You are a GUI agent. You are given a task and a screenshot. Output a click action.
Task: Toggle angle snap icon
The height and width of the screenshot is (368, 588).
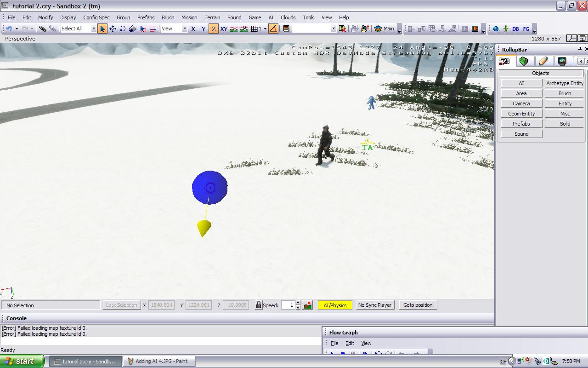pos(273,29)
